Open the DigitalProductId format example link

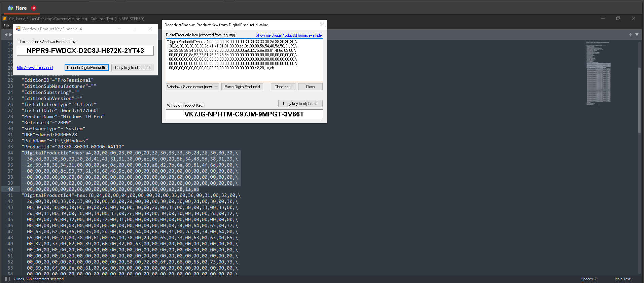pyautogui.click(x=289, y=35)
